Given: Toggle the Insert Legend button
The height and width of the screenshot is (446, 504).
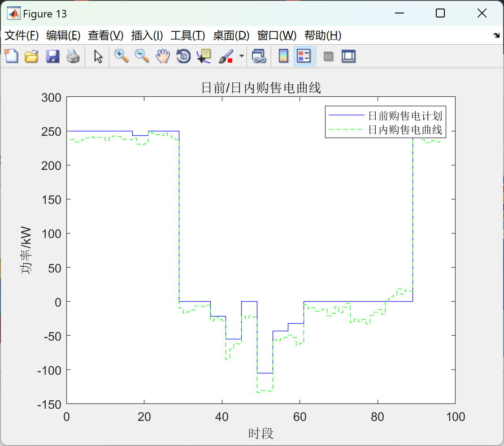Looking at the screenshot, I should tap(304, 56).
